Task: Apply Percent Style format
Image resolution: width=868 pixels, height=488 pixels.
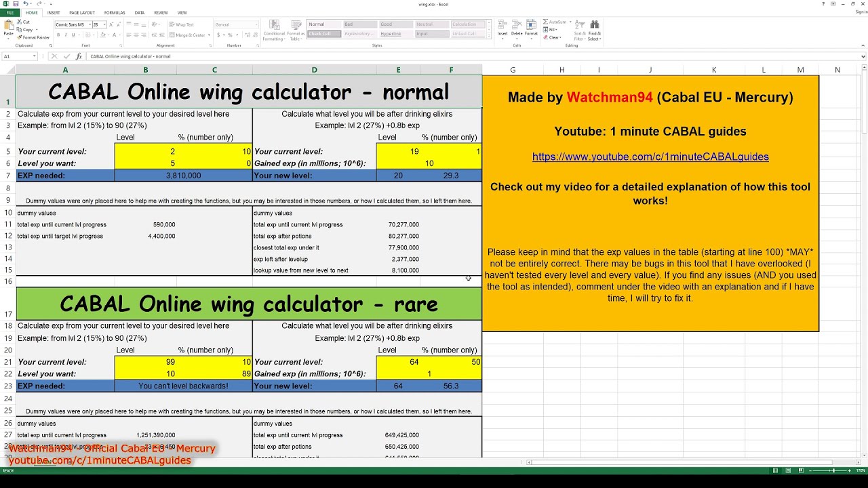Action: coord(230,35)
